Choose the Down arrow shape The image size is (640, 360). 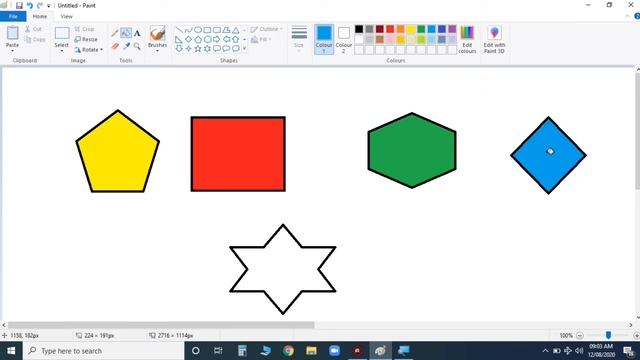(179, 49)
